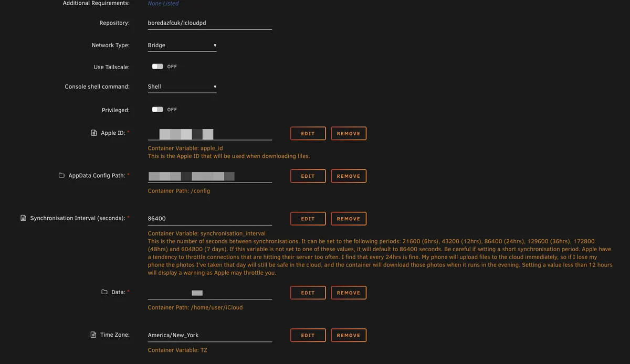630x364 pixels.
Task: Click Edit for Time Zone
Action: click(x=308, y=335)
